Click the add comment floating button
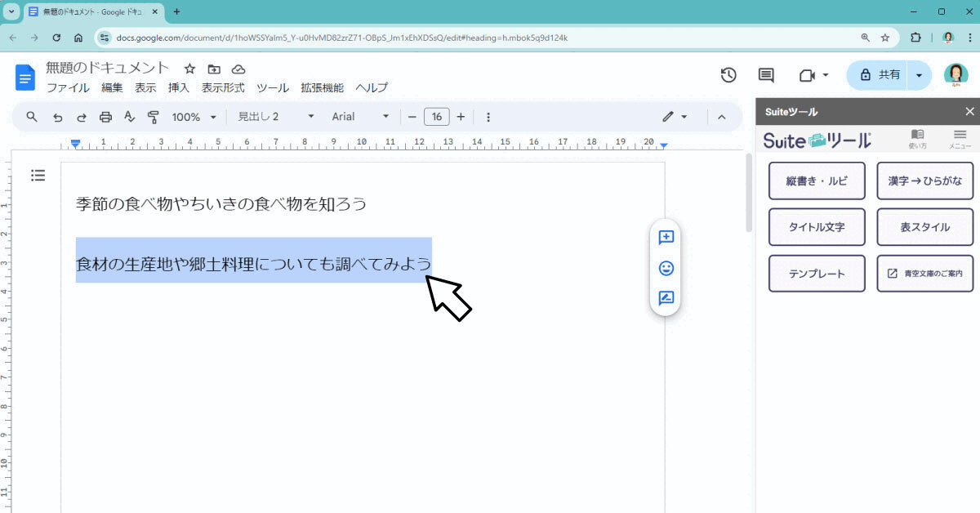This screenshot has width=980, height=513. (x=666, y=238)
